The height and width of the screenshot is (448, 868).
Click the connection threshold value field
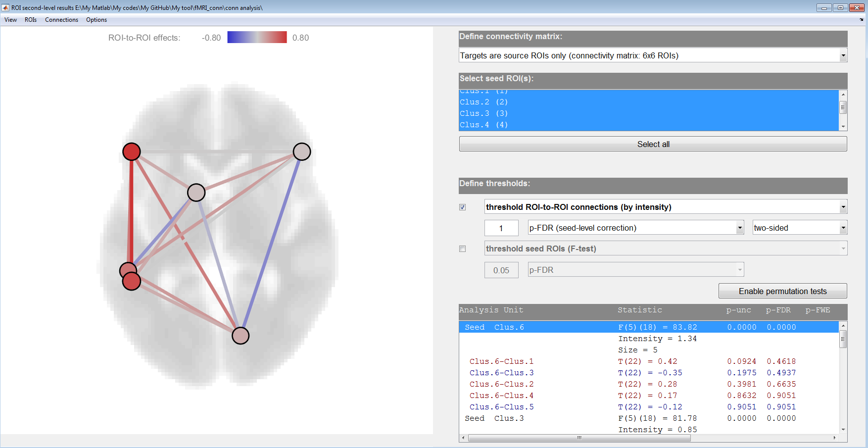[x=501, y=228]
